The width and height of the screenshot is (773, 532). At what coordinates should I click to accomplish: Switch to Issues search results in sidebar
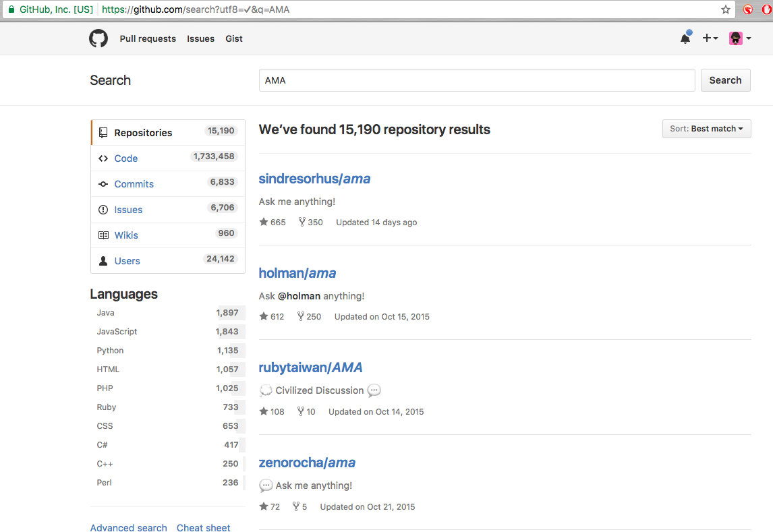168,209
